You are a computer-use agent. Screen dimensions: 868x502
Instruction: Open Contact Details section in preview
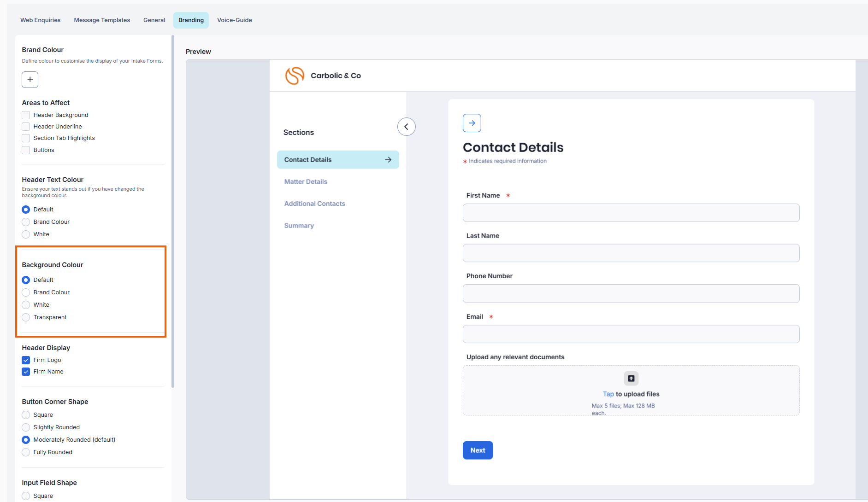338,160
